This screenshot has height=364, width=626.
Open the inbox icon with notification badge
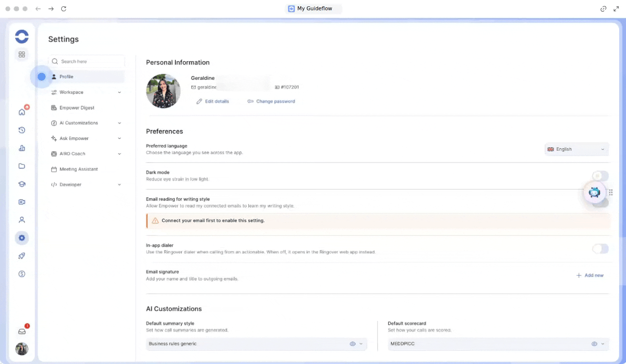[x=22, y=331]
